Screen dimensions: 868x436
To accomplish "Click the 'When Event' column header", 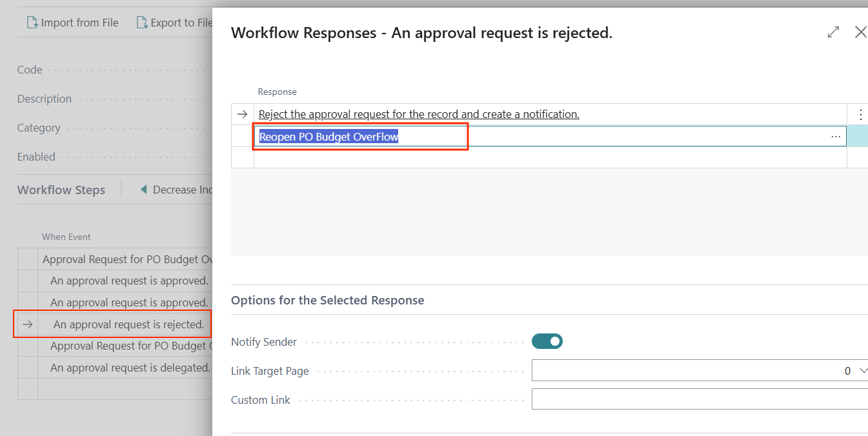I will (66, 237).
